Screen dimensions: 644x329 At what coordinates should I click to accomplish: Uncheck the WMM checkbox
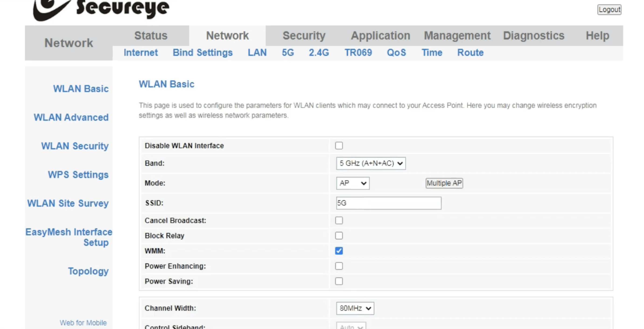point(339,251)
